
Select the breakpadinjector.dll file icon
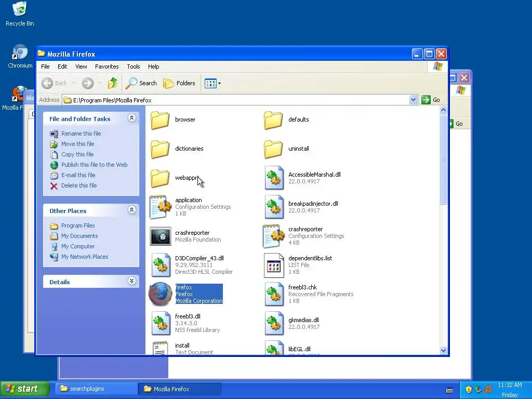point(274,207)
